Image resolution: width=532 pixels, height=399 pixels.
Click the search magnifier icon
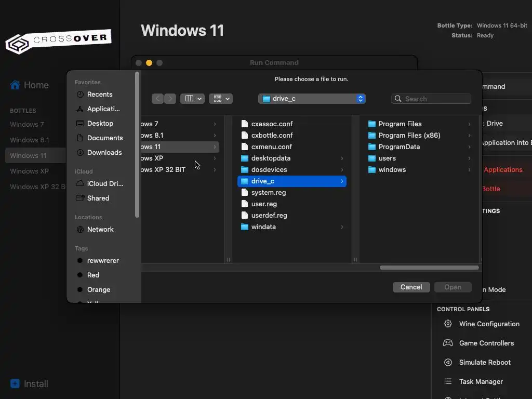398,99
